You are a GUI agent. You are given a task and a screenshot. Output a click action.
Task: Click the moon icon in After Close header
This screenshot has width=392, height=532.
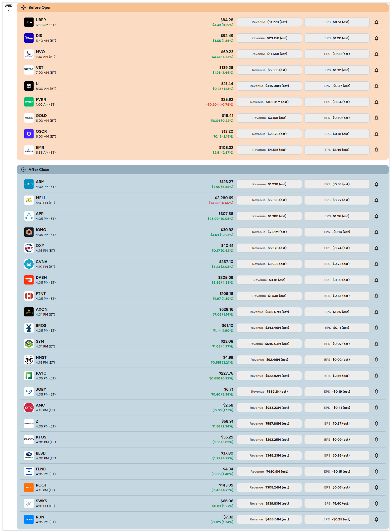tap(23, 170)
